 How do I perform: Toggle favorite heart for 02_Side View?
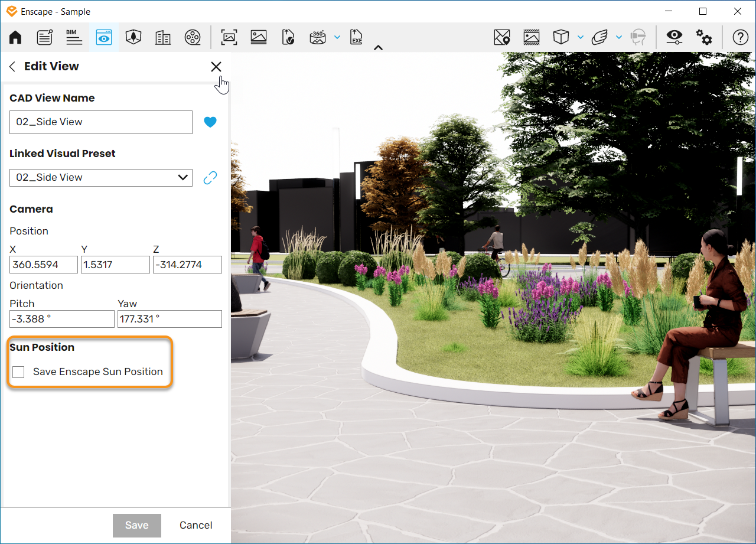(x=210, y=122)
